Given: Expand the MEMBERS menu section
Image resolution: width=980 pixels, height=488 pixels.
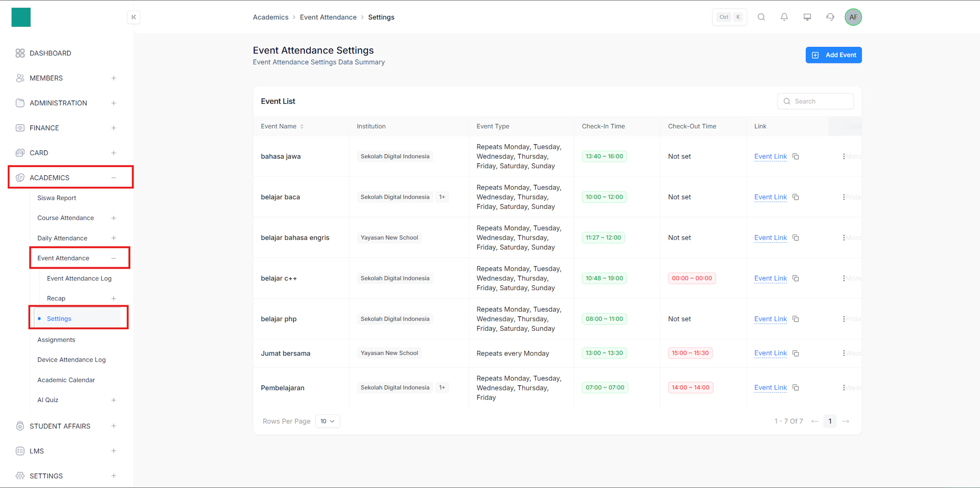Looking at the screenshot, I should coord(113,78).
